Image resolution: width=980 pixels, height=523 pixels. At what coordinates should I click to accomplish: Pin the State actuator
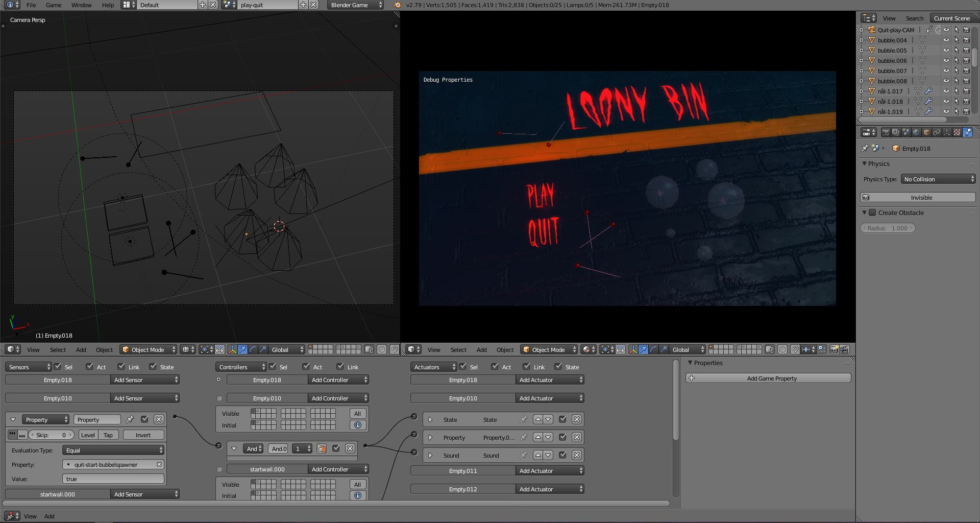(523, 419)
